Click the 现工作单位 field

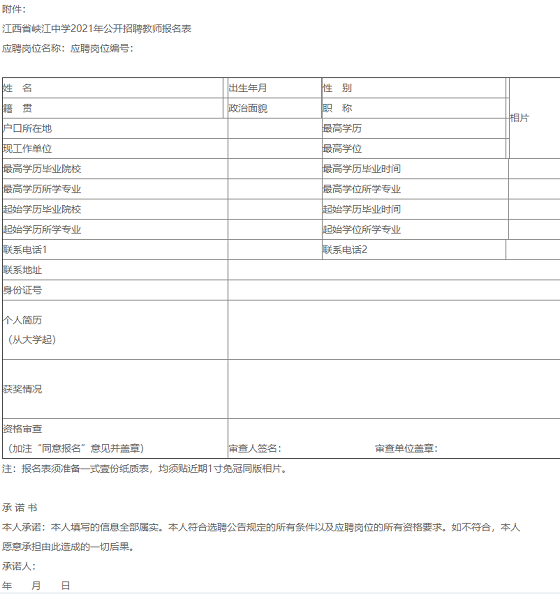115,148
